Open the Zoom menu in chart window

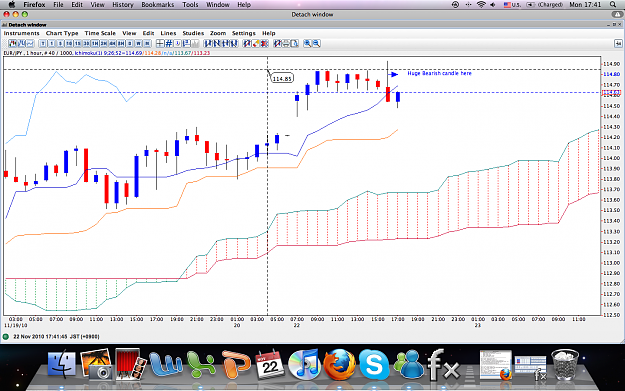218,33
